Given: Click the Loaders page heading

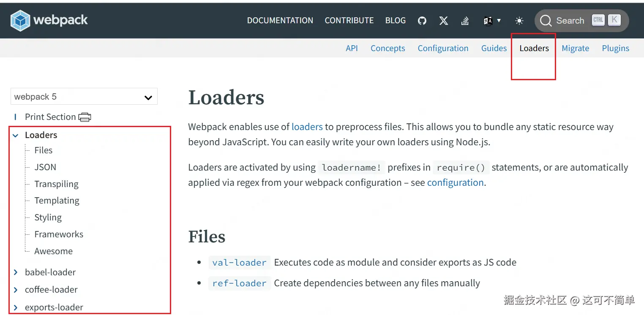Looking at the screenshot, I should coord(226,98).
